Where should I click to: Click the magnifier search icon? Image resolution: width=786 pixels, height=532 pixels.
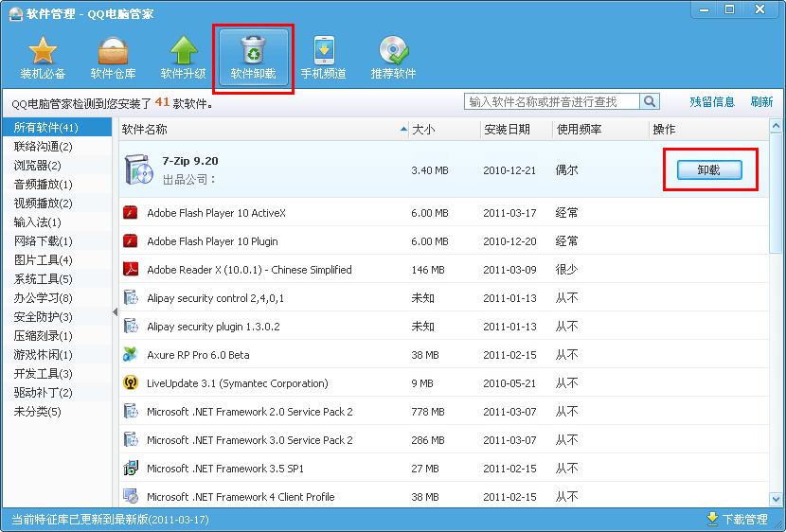click(651, 101)
